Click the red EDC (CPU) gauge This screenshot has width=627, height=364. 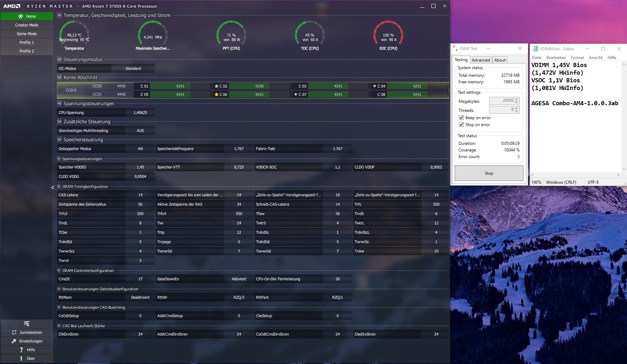[x=388, y=35]
